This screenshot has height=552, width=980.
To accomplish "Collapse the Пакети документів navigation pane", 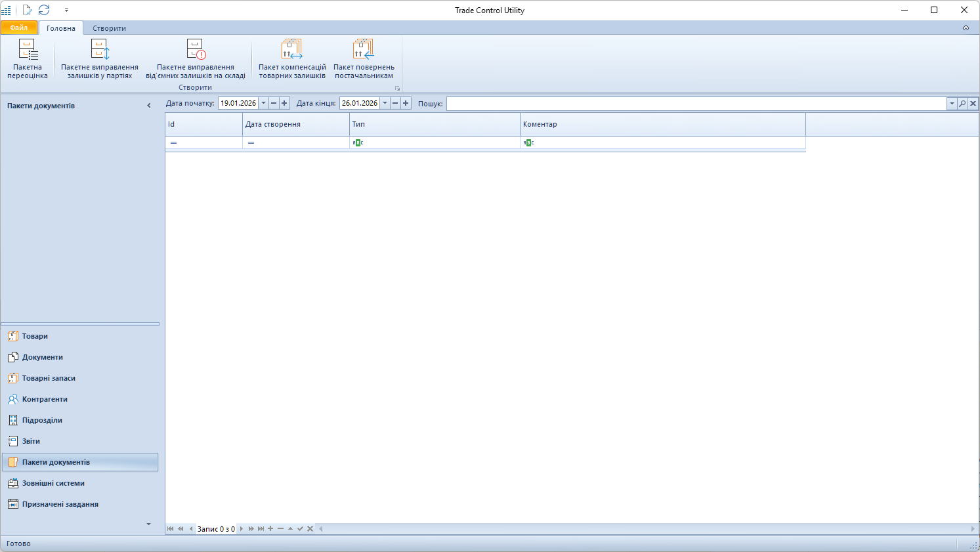I will pyautogui.click(x=149, y=106).
